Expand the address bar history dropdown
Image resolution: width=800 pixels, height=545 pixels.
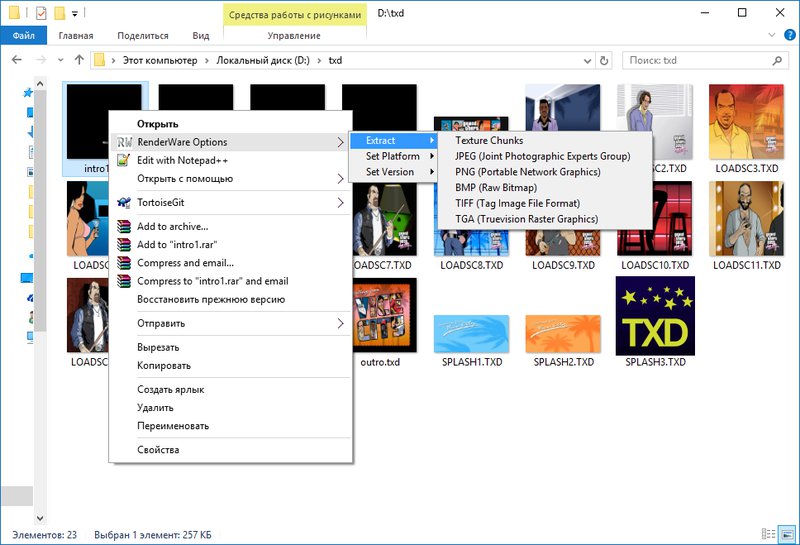click(587, 61)
